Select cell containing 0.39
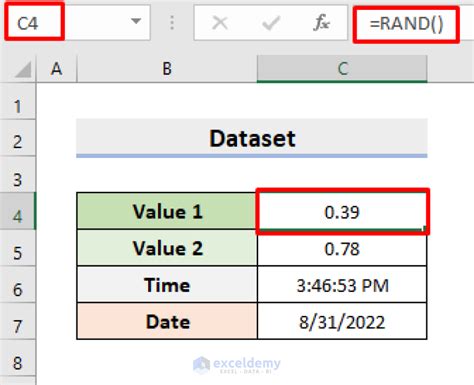474x385 pixels. (x=342, y=211)
